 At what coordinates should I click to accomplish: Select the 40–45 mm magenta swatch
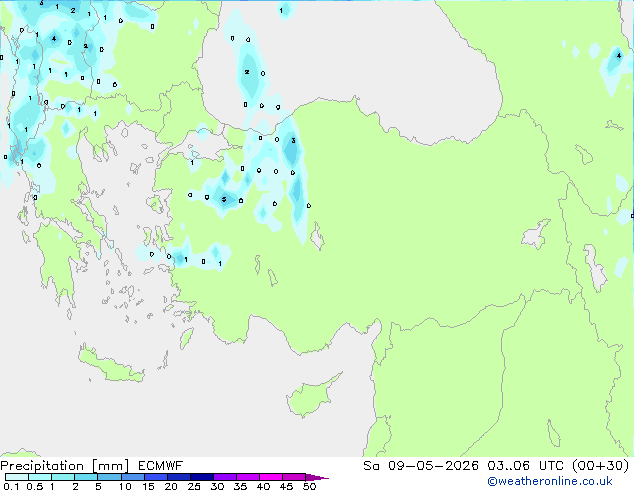(271, 477)
